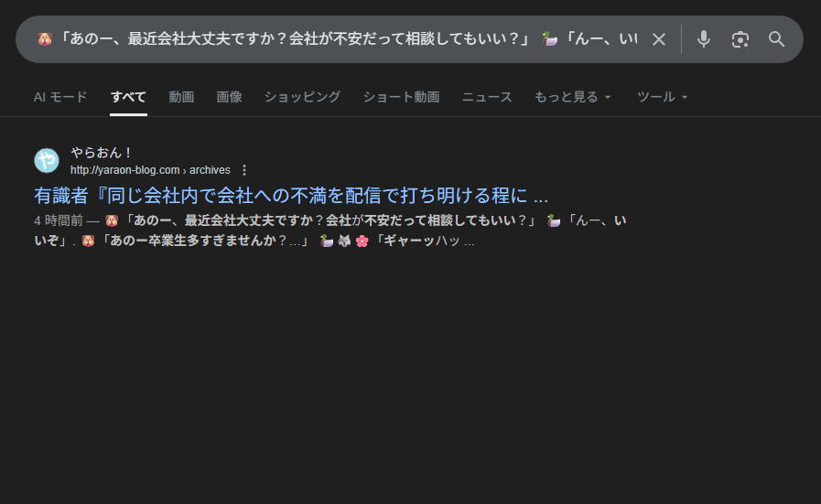Screen dimensions: 821x504
Task: Click the yaraon-blog.com archives URL
Action: (150, 170)
